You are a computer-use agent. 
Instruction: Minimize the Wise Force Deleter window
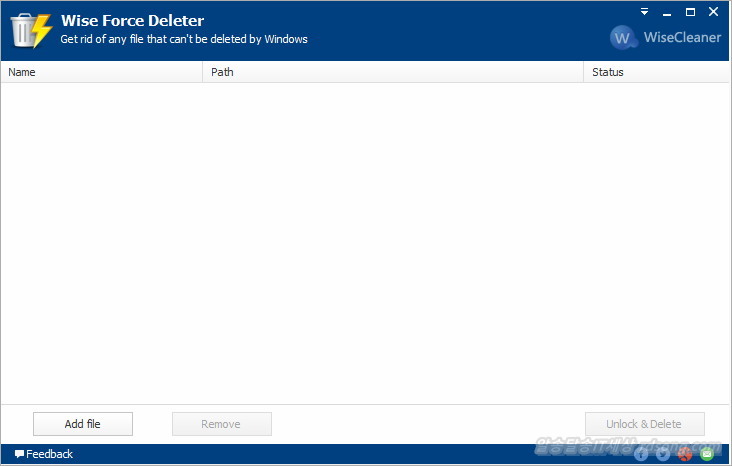[x=667, y=12]
